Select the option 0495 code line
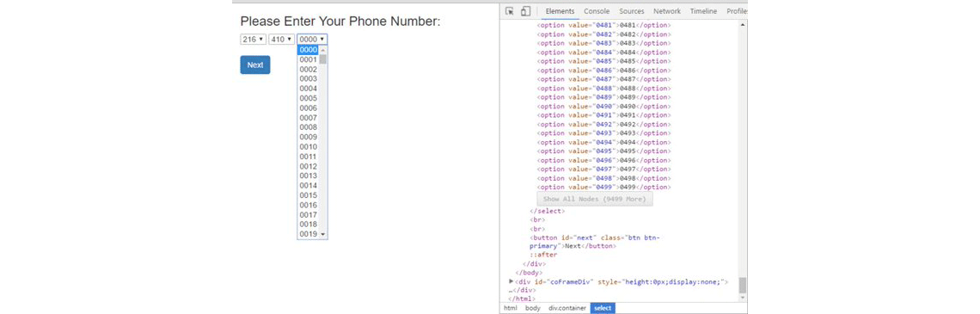Image resolution: width=980 pixels, height=314 pixels. (x=604, y=151)
